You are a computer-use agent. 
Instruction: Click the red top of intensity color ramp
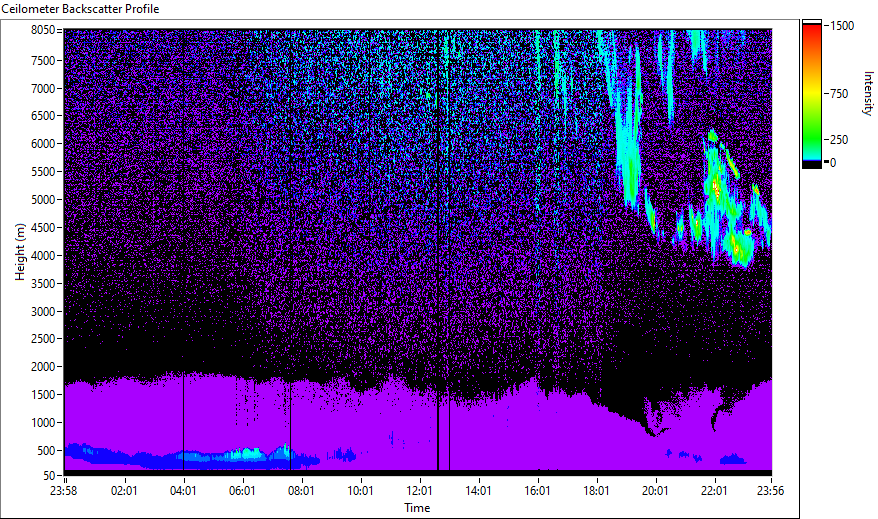[x=812, y=31]
